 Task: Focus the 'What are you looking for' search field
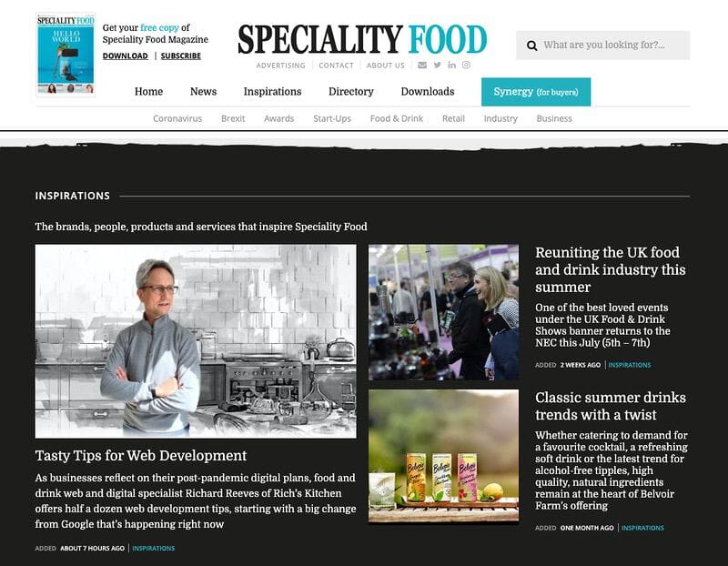click(602, 45)
